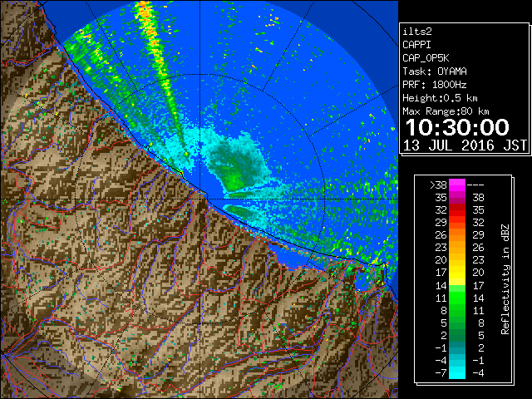Click the '---' legend top value
This screenshot has width=532, height=399.
coord(475,185)
